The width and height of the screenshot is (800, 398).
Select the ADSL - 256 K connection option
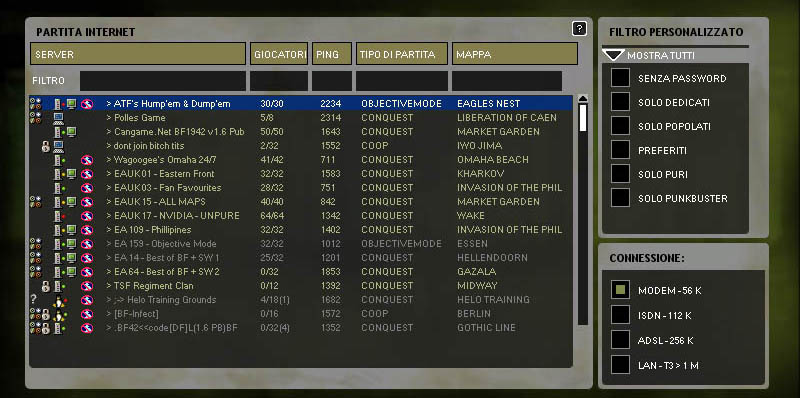[620, 339]
